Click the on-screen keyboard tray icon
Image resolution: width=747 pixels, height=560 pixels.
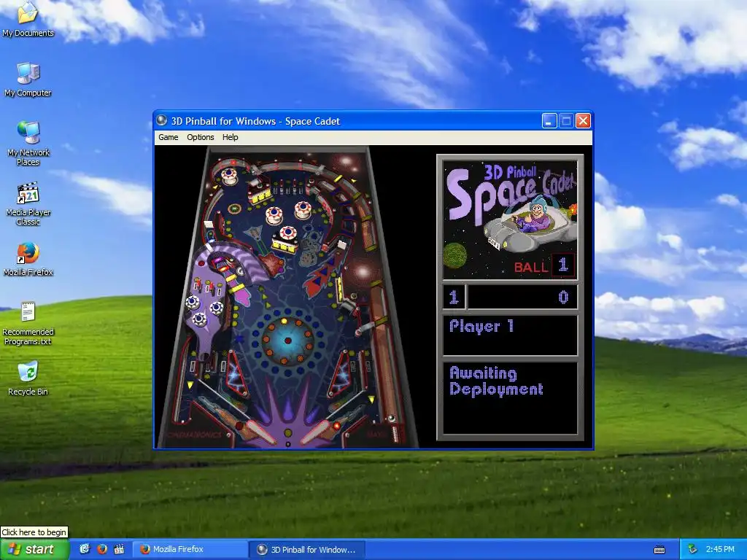659,550
